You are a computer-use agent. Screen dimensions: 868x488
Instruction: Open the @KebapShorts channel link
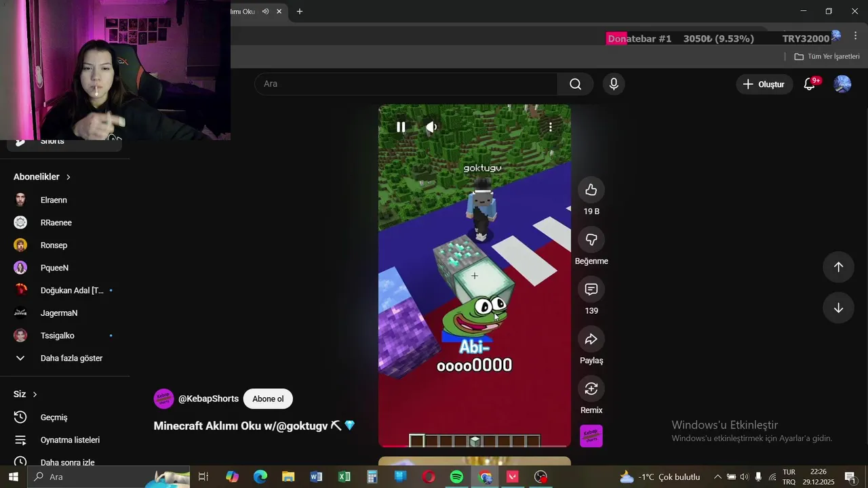coord(208,399)
